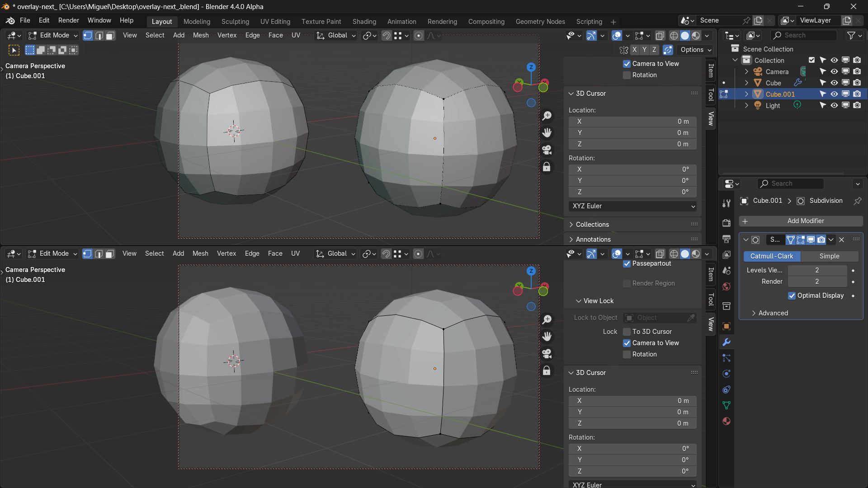Select Catmull-Clark subdivision type

772,256
